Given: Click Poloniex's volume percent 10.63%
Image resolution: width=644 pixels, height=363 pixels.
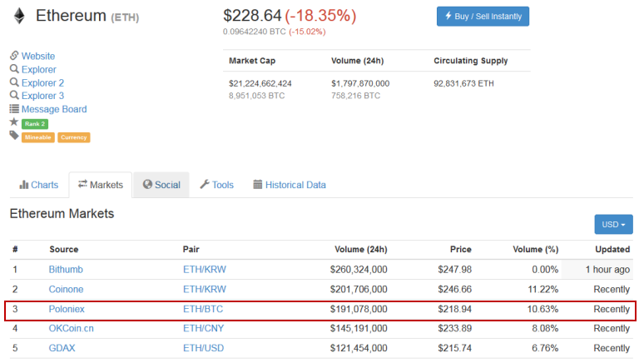Looking at the screenshot, I should coord(542,309).
